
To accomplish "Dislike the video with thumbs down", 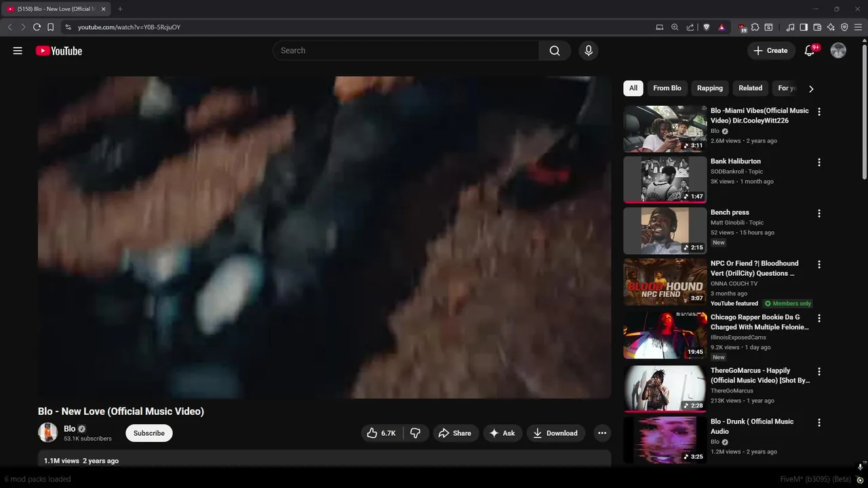I will point(416,433).
